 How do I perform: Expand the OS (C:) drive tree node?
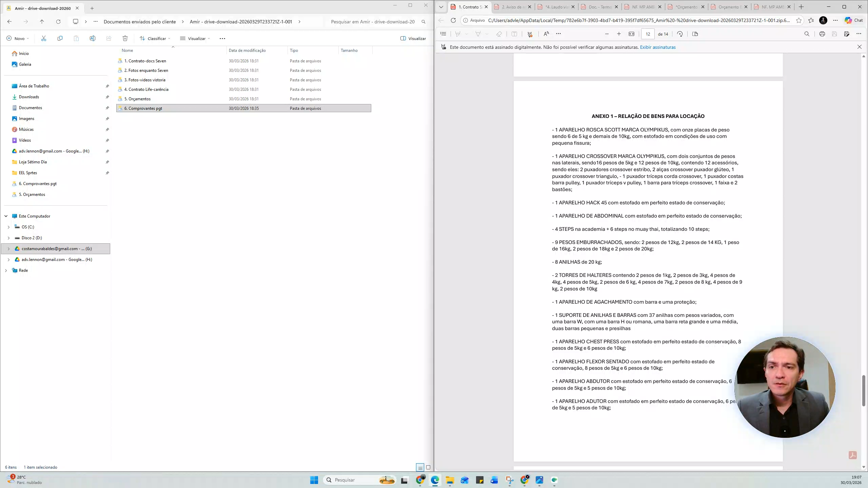click(8, 227)
